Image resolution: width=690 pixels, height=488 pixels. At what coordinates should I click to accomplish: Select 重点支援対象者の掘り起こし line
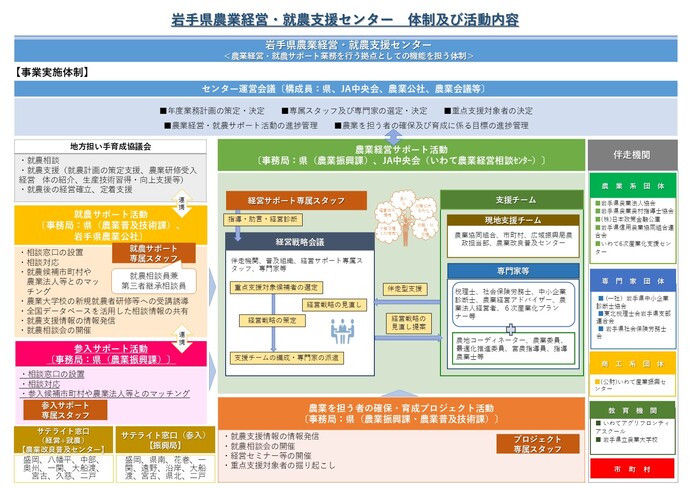click(280, 466)
